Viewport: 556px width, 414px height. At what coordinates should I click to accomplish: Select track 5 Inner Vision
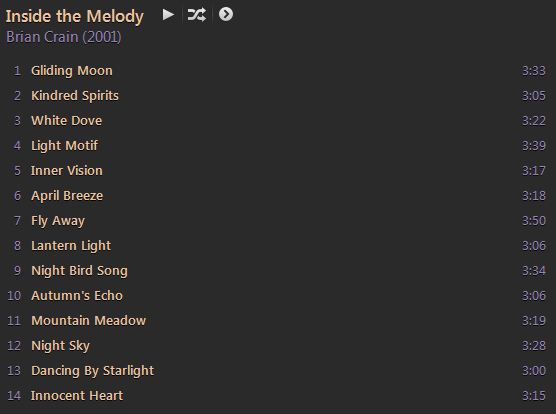pyautogui.click(x=278, y=170)
